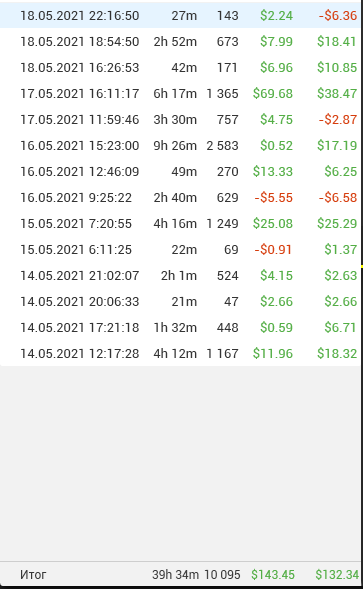This screenshot has width=363, height=589.
Task: Click the -$6.58 red value
Action: pos(338,197)
